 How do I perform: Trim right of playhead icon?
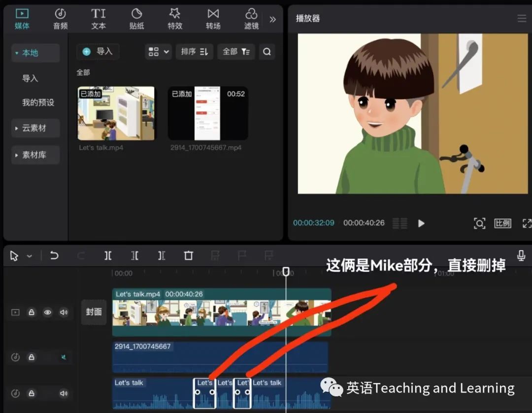(x=162, y=255)
